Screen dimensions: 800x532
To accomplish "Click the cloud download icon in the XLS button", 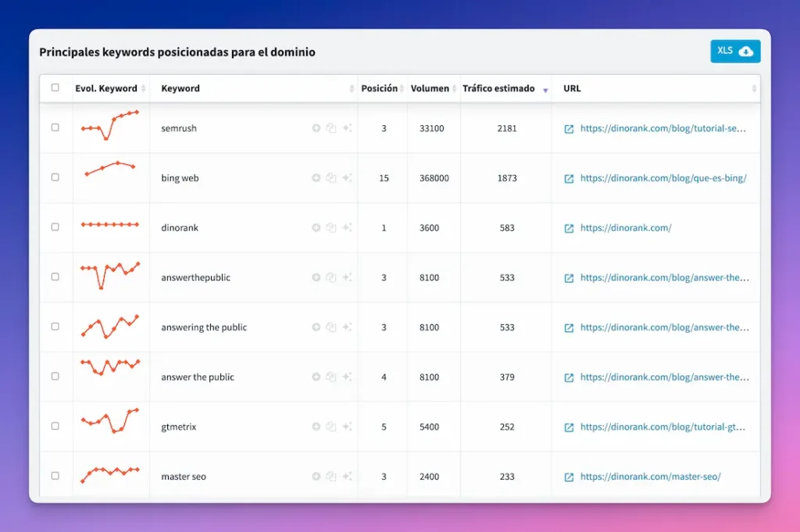I will coord(747,50).
